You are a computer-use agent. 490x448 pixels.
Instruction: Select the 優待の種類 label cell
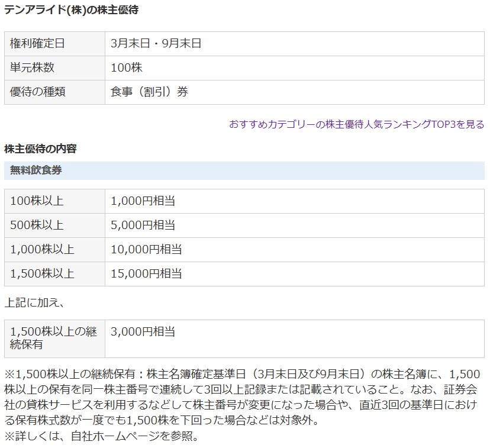tap(54, 92)
